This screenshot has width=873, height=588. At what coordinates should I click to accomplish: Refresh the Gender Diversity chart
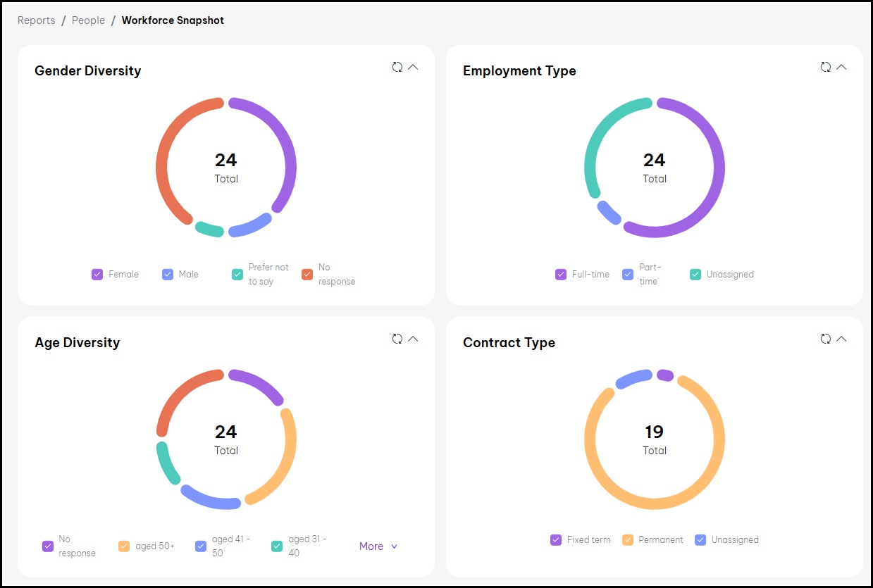pos(397,67)
